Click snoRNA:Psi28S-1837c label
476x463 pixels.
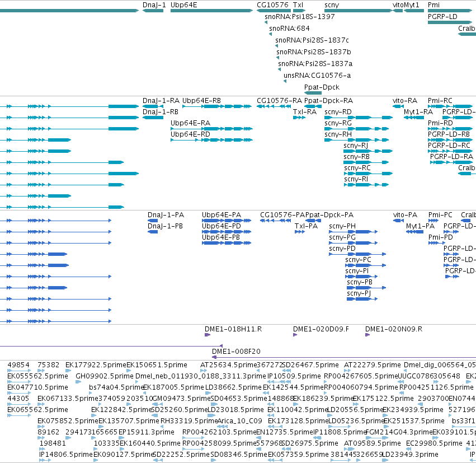tap(312, 40)
